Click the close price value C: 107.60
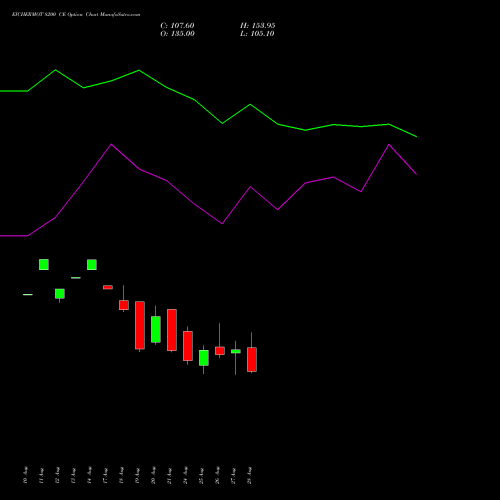This screenshot has width=500, height=500. (177, 26)
